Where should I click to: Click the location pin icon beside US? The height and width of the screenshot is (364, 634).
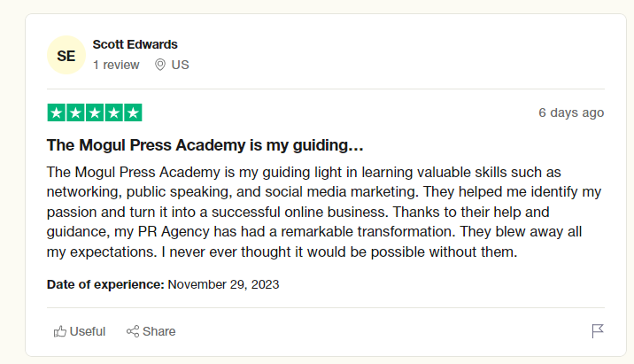tap(160, 65)
